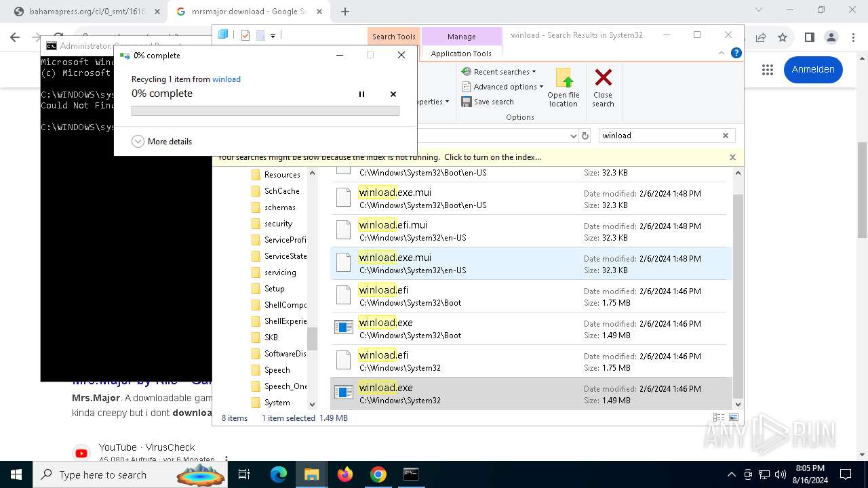This screenshot has width=868, height=488.
Task: Select the Application Tools tab
Action: [461, 54]
